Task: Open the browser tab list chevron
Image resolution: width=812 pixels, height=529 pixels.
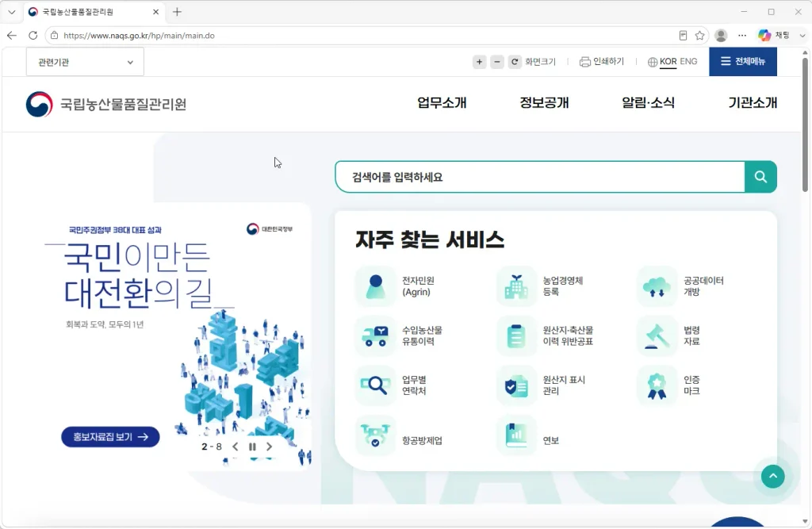Action: click(11, 11)
